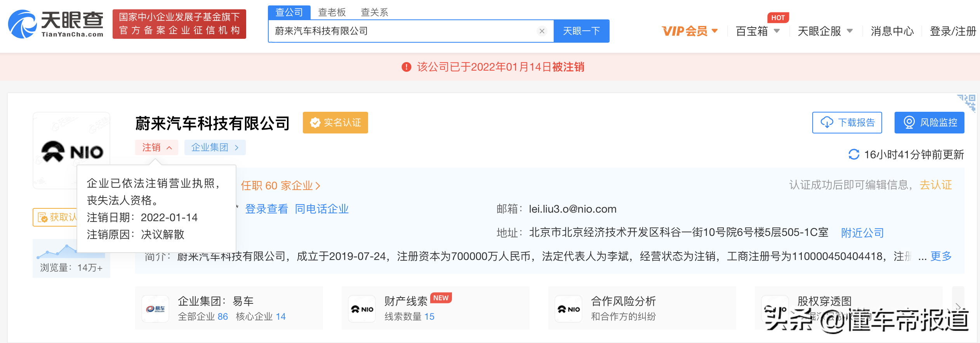The height and width of the screenshot is (343, 980).
Task: Open the QR code corner icon
Action: point(967,103)
